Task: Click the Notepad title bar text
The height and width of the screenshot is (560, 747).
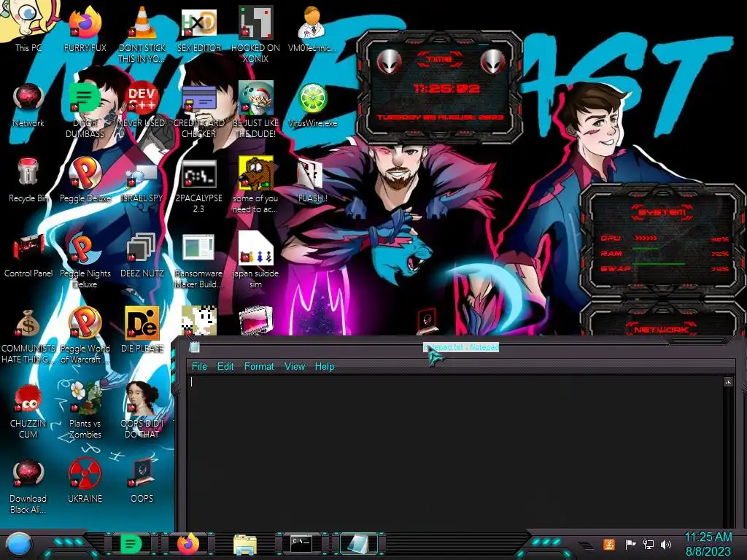Action: pos(461,347)
